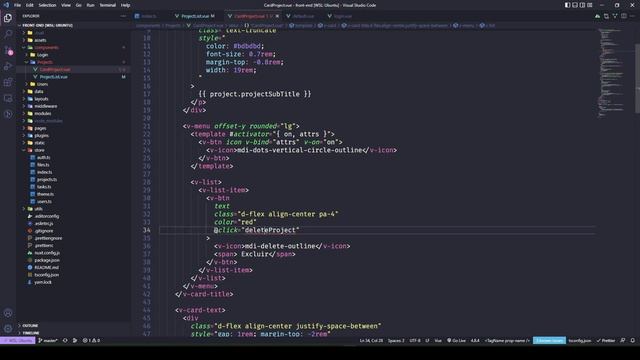Open .gitignore file
This screenshot has height=360, width=640.
[x=44, y=231]
